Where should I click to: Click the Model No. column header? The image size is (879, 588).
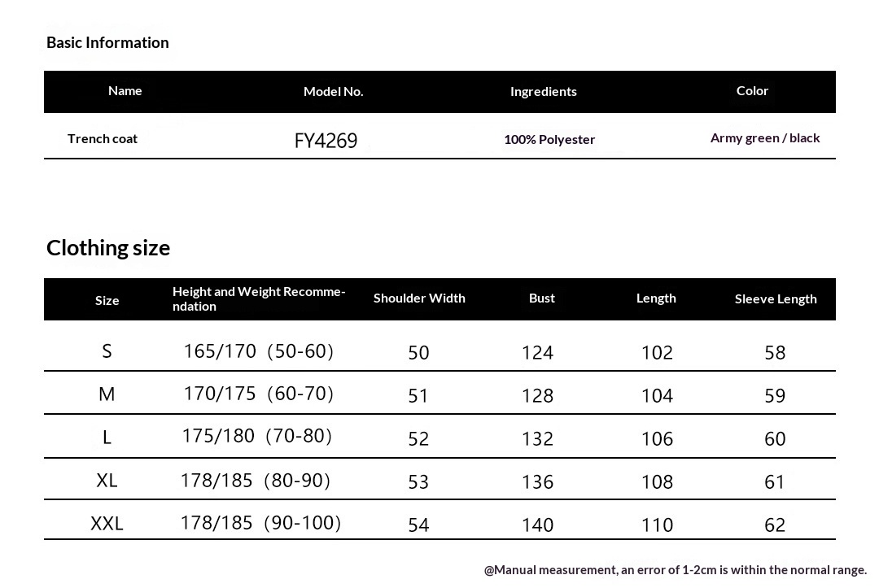[333, 91]
